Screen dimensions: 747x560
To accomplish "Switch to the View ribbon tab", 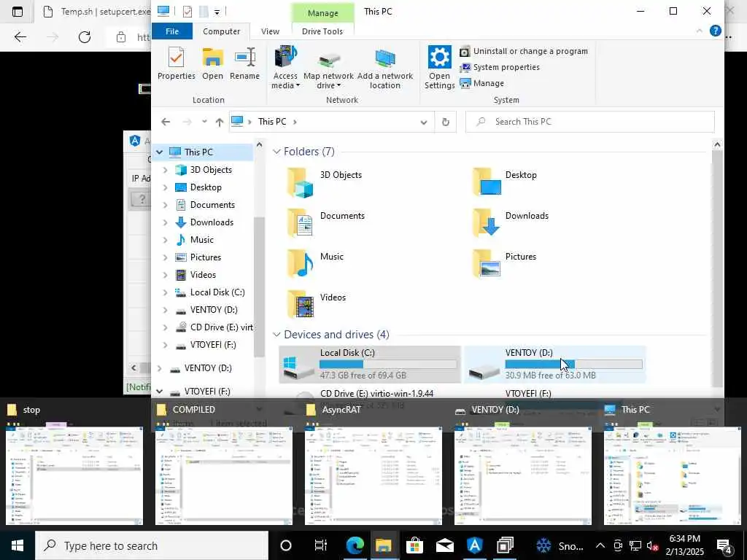I will pyautogui.click(x=270, y=31).
